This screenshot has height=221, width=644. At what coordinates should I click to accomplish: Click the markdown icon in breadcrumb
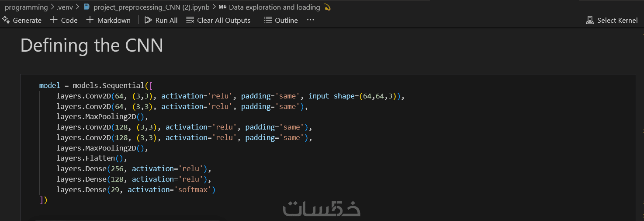[222, 7]
